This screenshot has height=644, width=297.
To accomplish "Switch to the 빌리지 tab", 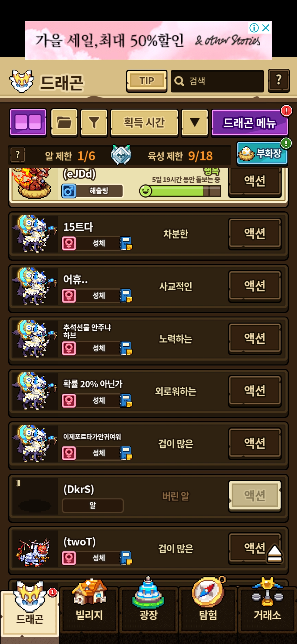I will tap(89, 605).
